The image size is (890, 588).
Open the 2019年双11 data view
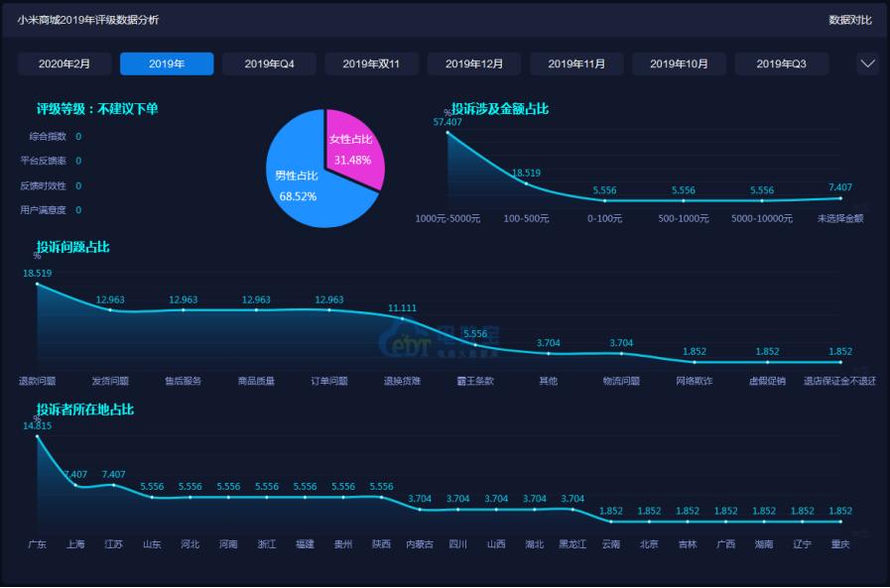point(371,62)
